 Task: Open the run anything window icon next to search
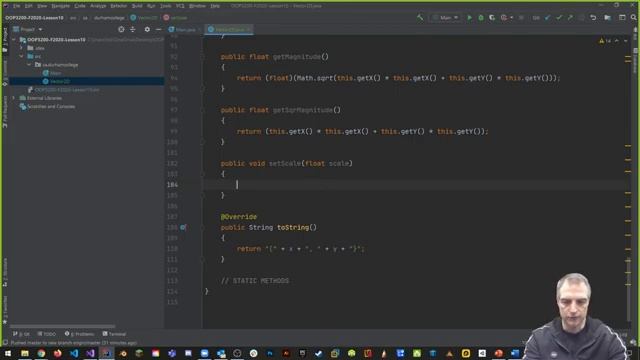[x=622, y=18]
